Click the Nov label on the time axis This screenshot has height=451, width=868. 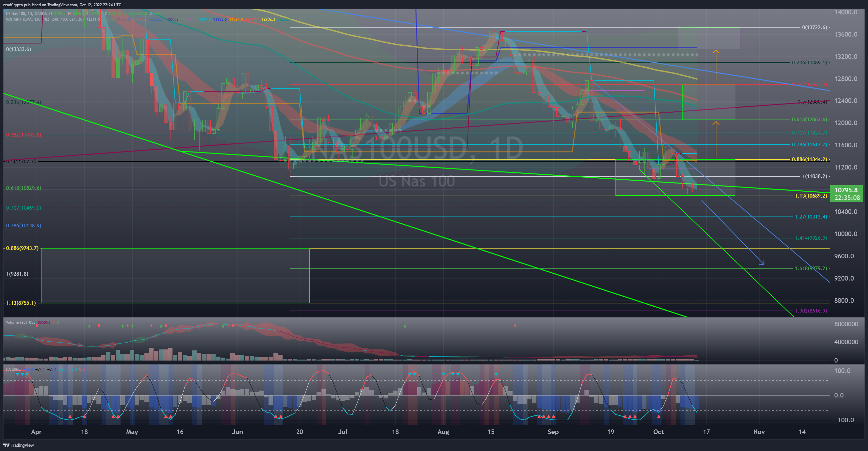pos(759,432)
